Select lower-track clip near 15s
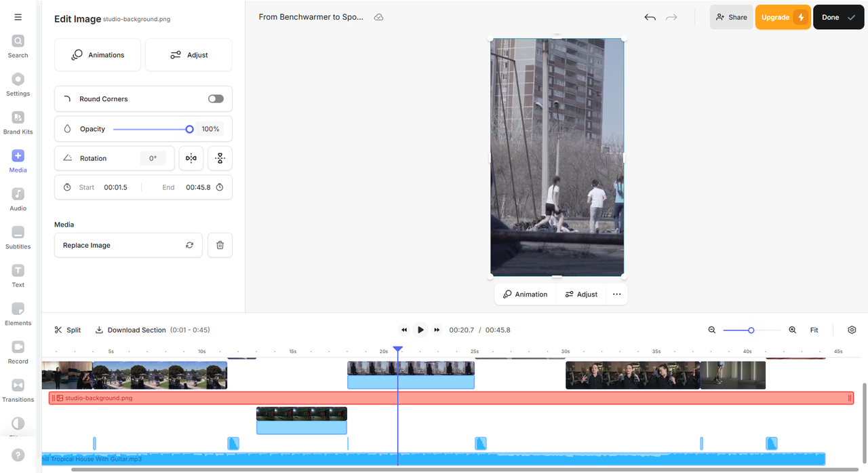 pyautogui.click(x=302, y=420)
